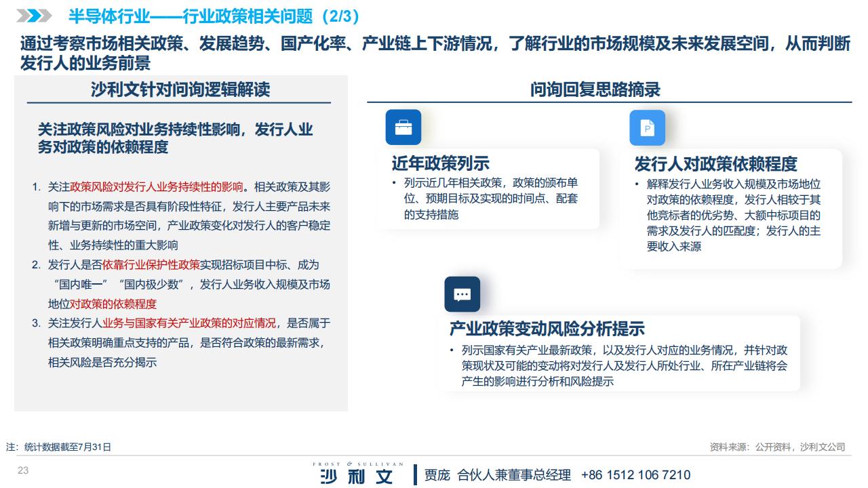This screenshot has height=488, width=868.
Task: Click the dark blue chat bubble icon
Action: (x=462, y=294)
